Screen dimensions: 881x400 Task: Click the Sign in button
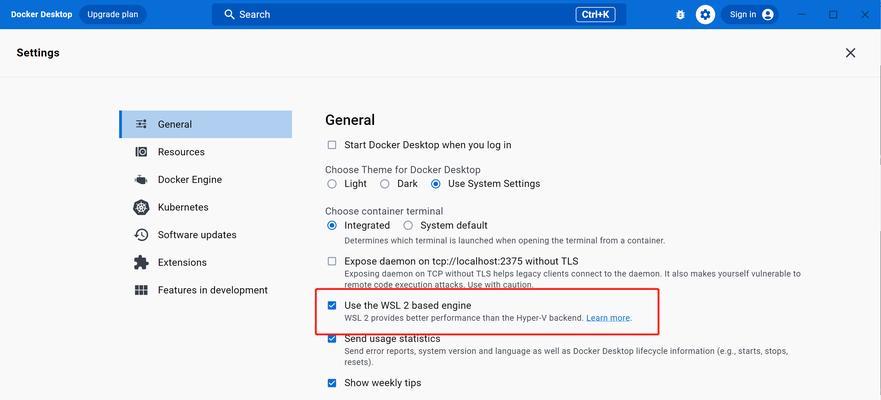(x=751, y=15)
